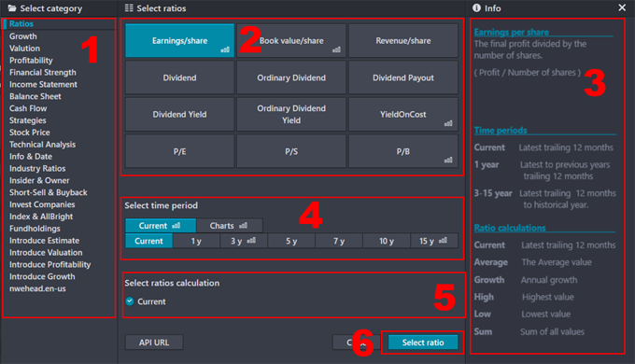Select the Ratios category
The image size is (635, 364).
click(21, 24)
